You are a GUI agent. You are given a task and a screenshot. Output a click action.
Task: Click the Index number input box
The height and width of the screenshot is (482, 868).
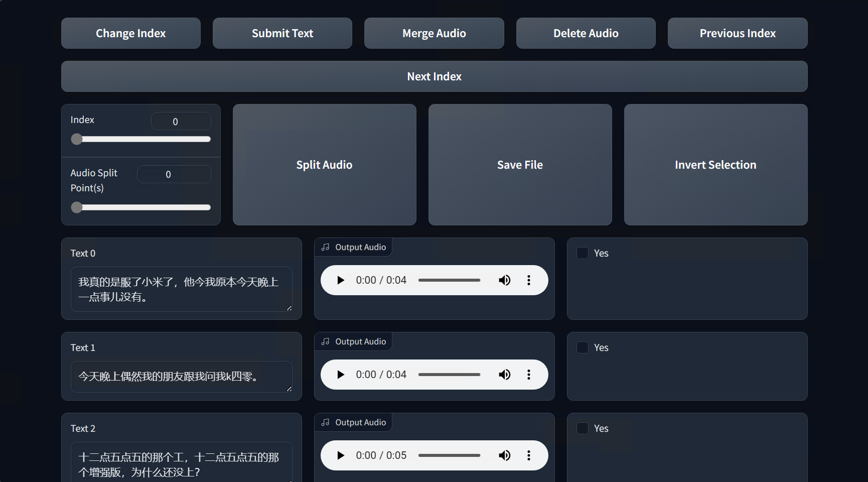181,122
